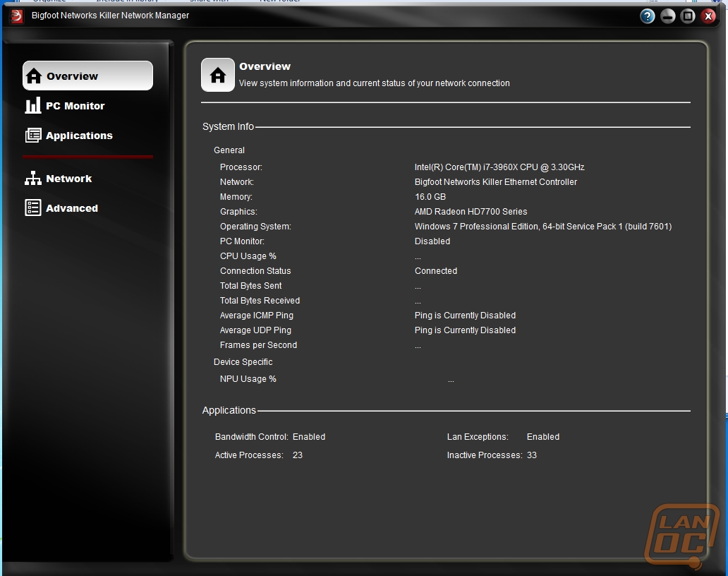The width and height of the screenshot is (728, 576).
Task: Click the Processor value Intel Core i7-3960X
Action: [499, 167]
